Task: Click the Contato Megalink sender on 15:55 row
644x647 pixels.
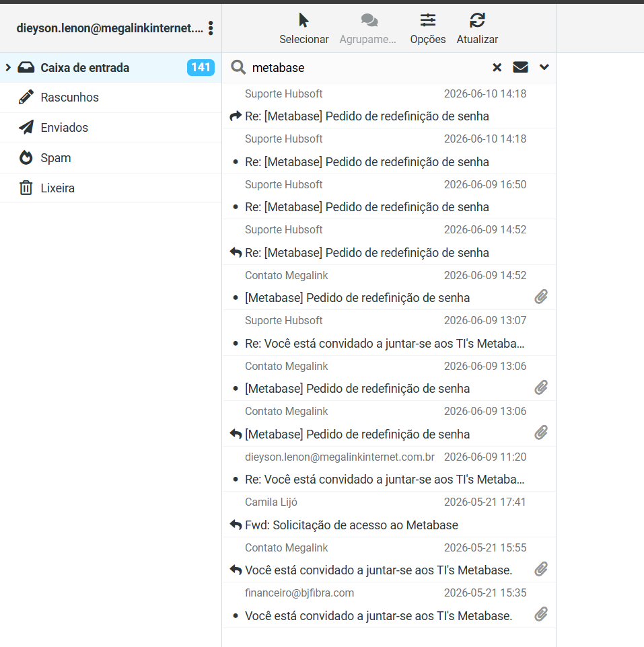Action: 286,547
